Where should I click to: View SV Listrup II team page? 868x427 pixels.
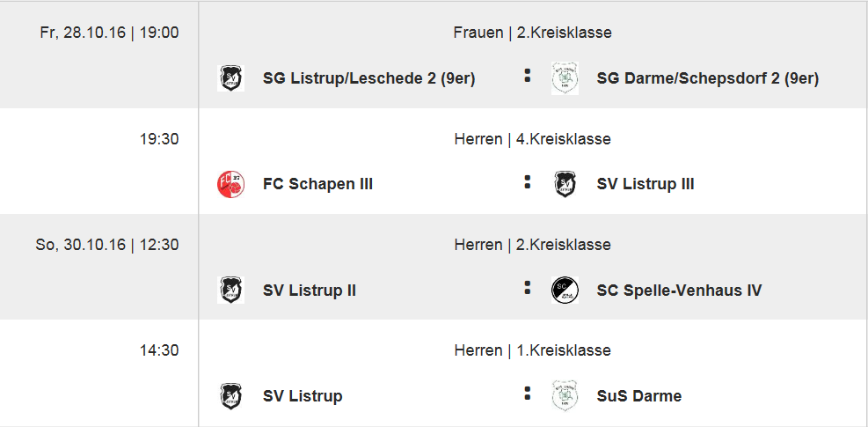pos(310,290)
